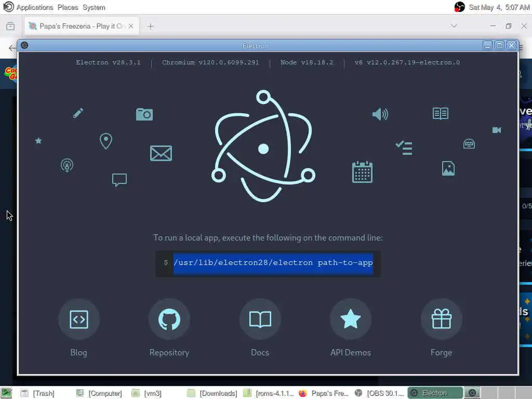Open the GitHub Repository icon
Screen dimensions: 532x399
tap(169, 319)
